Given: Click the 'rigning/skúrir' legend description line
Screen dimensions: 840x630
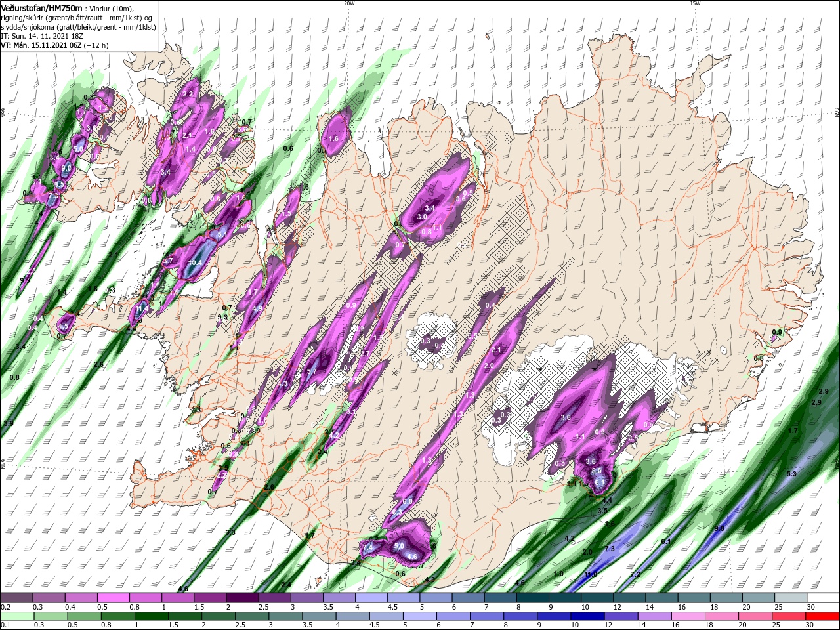Looking at the screenshot, I should (x=76, y=18).
